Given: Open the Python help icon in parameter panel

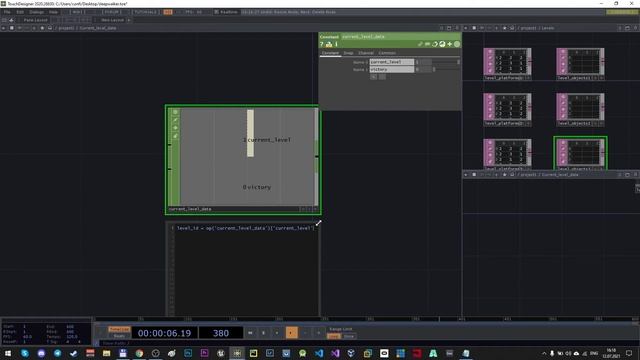Looking at the screenshot, I should point(329,44).
